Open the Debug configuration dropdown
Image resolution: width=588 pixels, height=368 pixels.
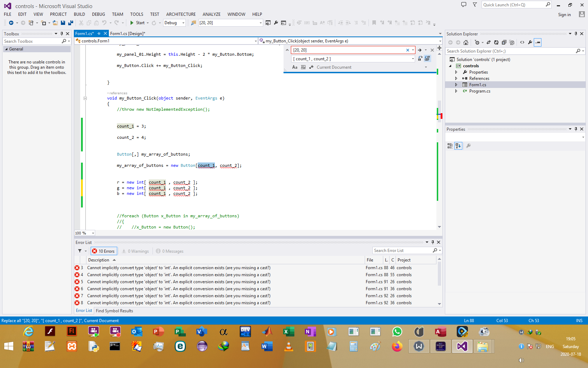[x=174, y=23]
